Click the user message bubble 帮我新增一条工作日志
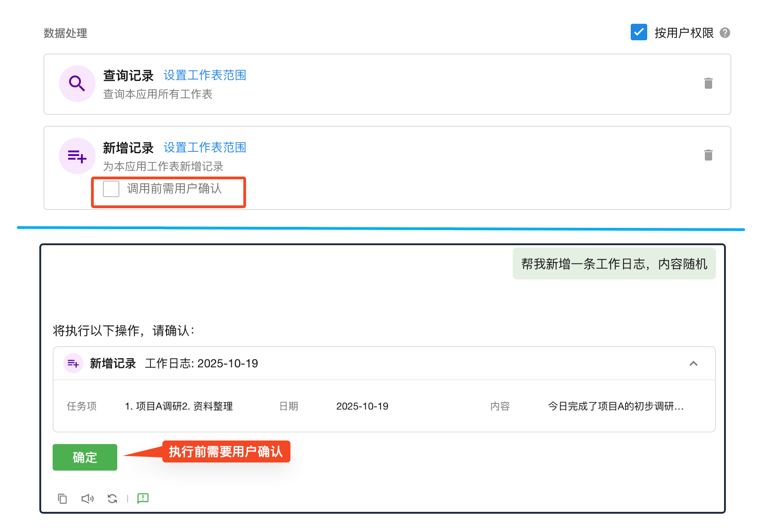 (x=614, y=264)
